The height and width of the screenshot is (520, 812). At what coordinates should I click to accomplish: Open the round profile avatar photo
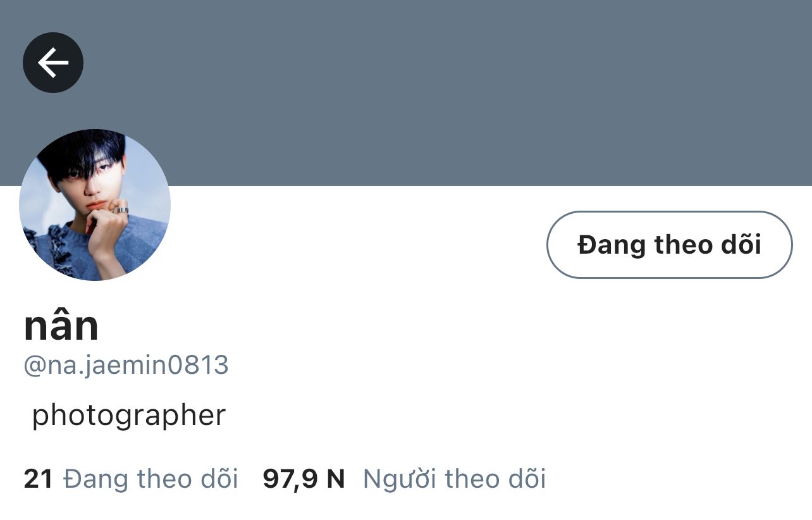point(95,205)
